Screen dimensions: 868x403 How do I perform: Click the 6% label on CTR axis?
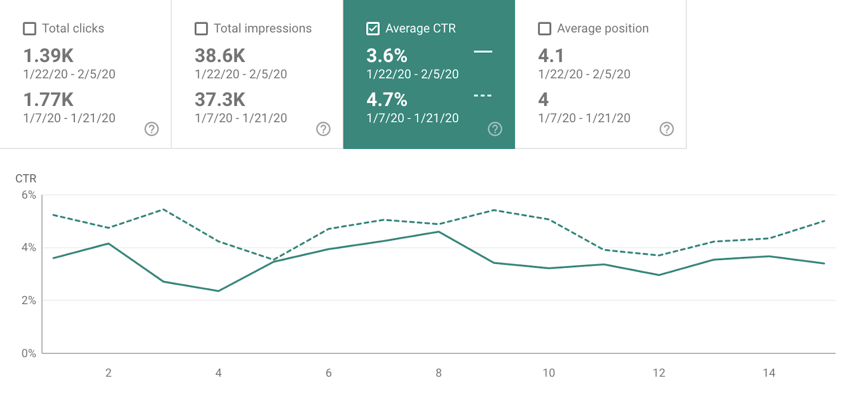[x=29, y=195]
